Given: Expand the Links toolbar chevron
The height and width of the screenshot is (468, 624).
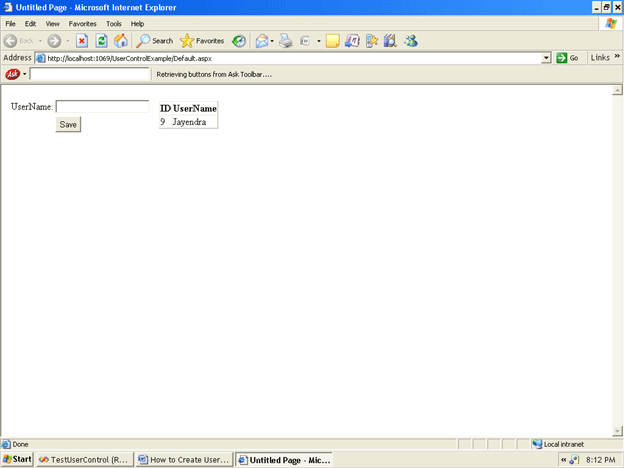Looking at the screenshot, I should (617, 57).
